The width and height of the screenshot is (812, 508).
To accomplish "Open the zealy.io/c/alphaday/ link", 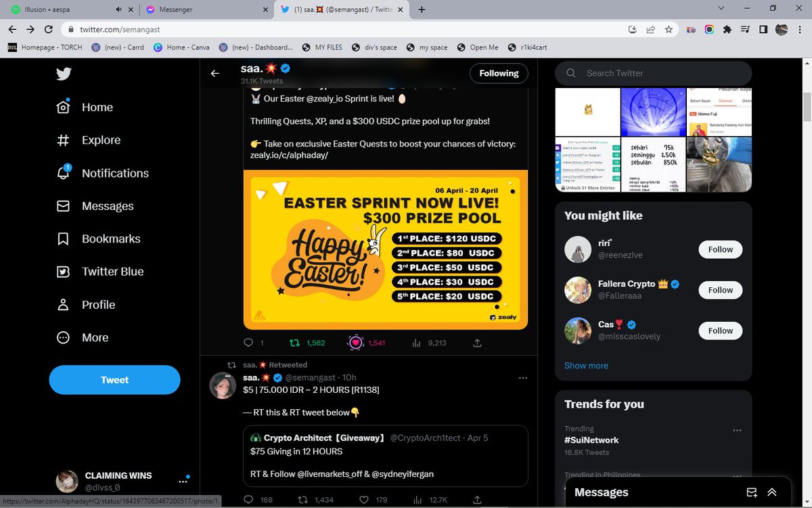I will [289, 155].
